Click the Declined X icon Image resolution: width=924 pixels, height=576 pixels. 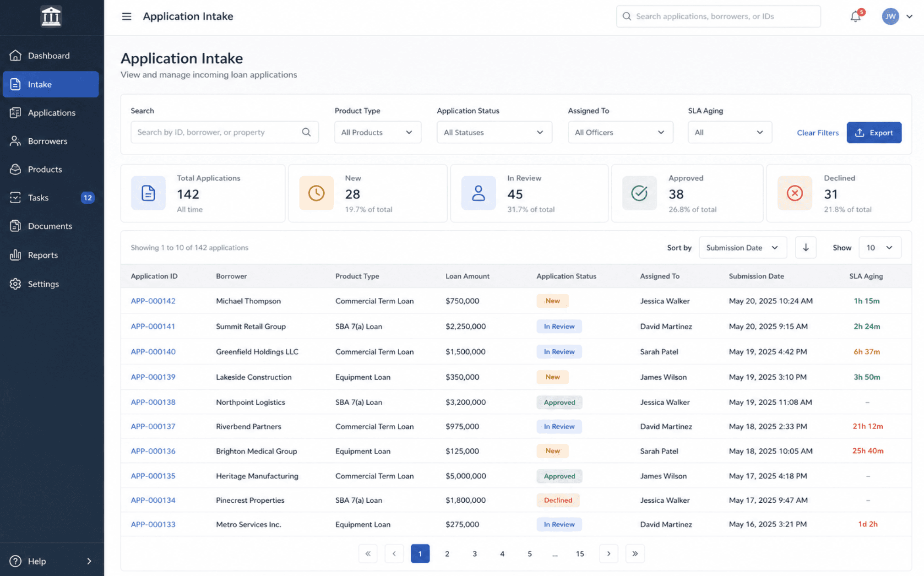794,193
